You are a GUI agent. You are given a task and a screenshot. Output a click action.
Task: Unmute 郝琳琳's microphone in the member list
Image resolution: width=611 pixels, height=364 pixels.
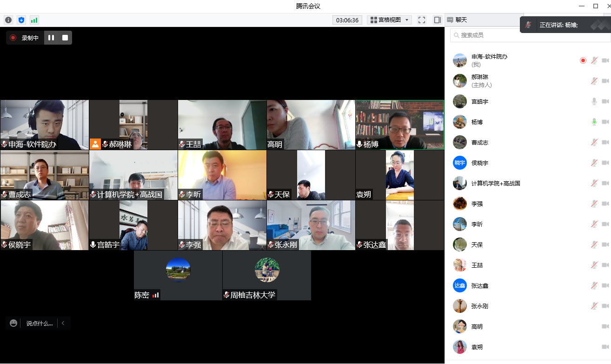594,81
